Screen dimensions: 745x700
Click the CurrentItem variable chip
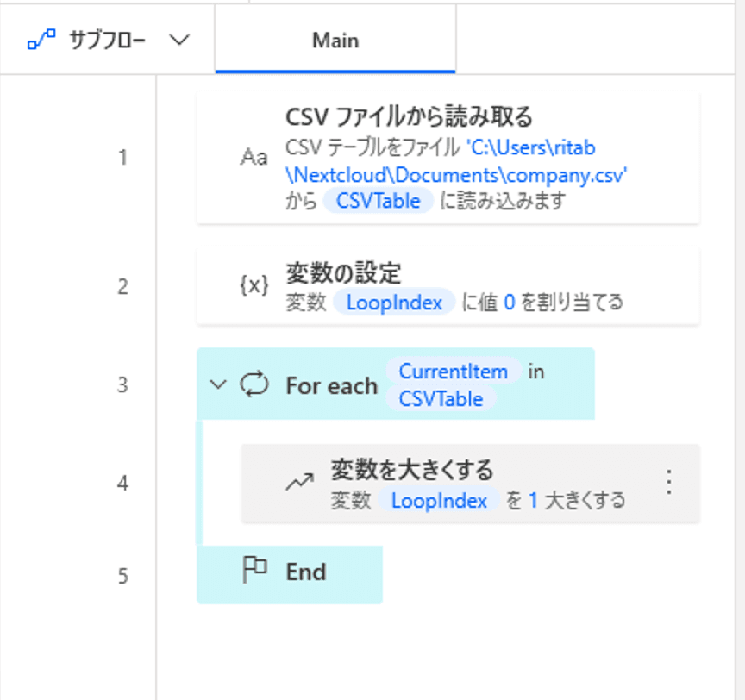(454, 371)
